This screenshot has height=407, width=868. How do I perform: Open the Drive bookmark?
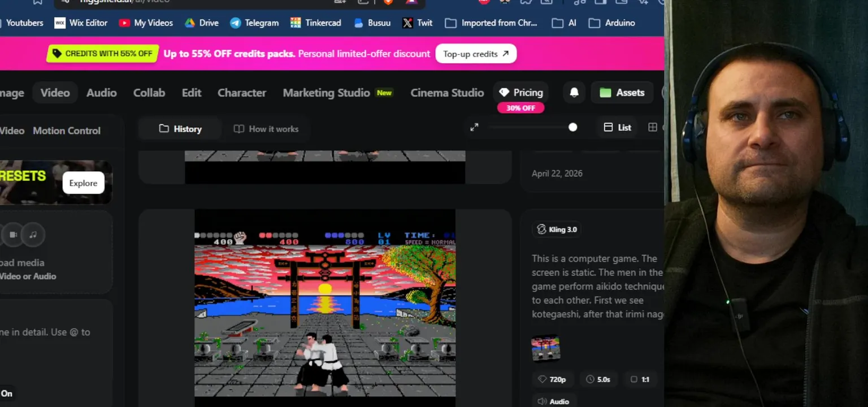tap(201, 23)
